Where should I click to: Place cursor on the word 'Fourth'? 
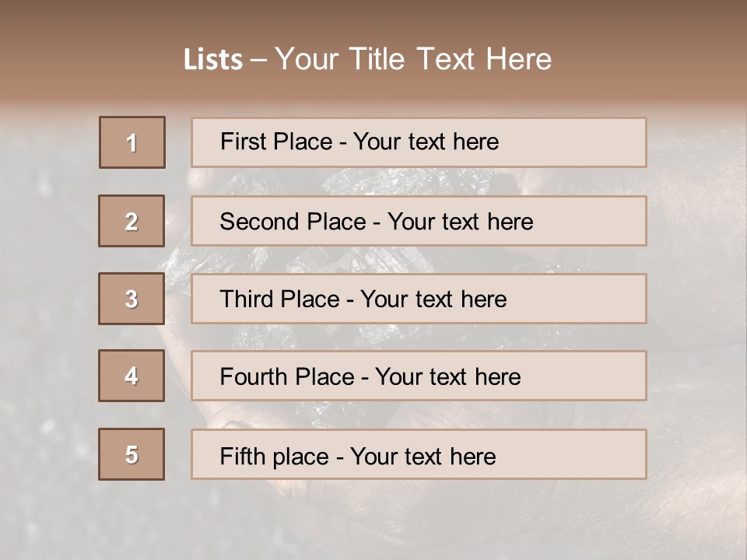tap(252, 376)
